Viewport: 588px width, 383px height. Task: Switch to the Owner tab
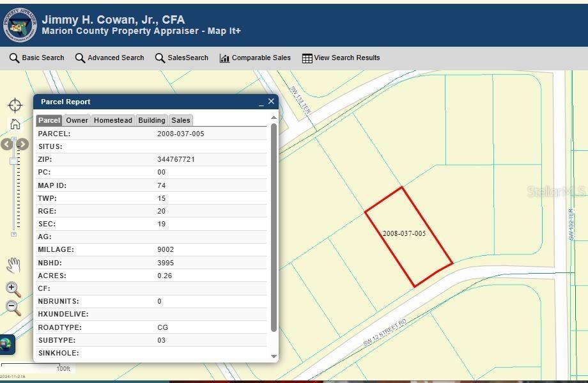click(77, 120)
